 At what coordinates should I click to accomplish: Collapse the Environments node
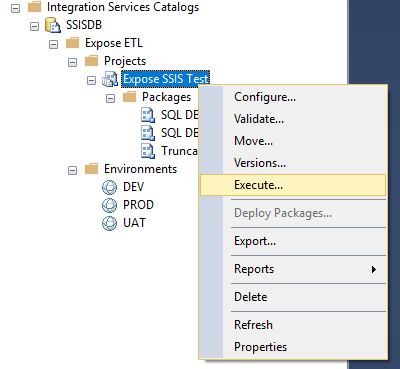point(72,170)
